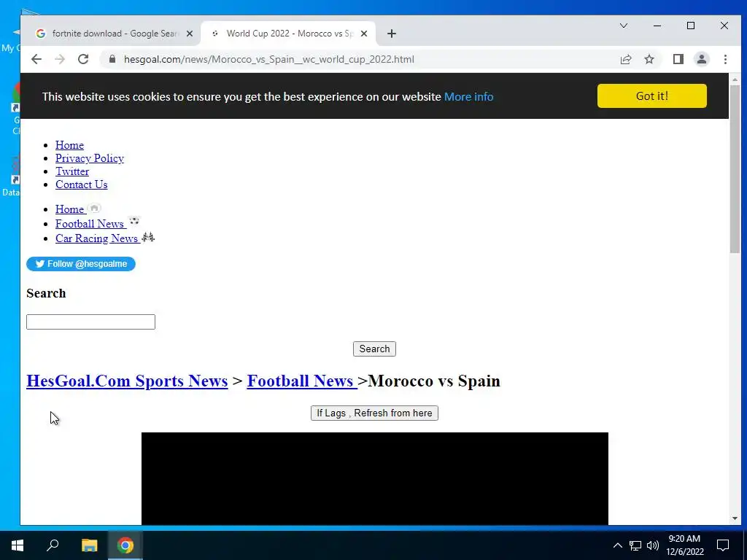Close the fortnite download tab
The image size is (747, 560).
point(190,34)
